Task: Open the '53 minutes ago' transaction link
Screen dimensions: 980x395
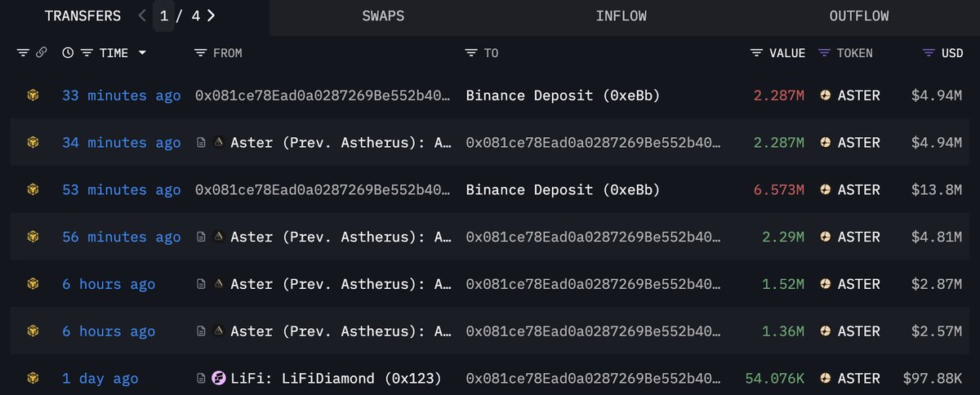Action: click(122, 189)
